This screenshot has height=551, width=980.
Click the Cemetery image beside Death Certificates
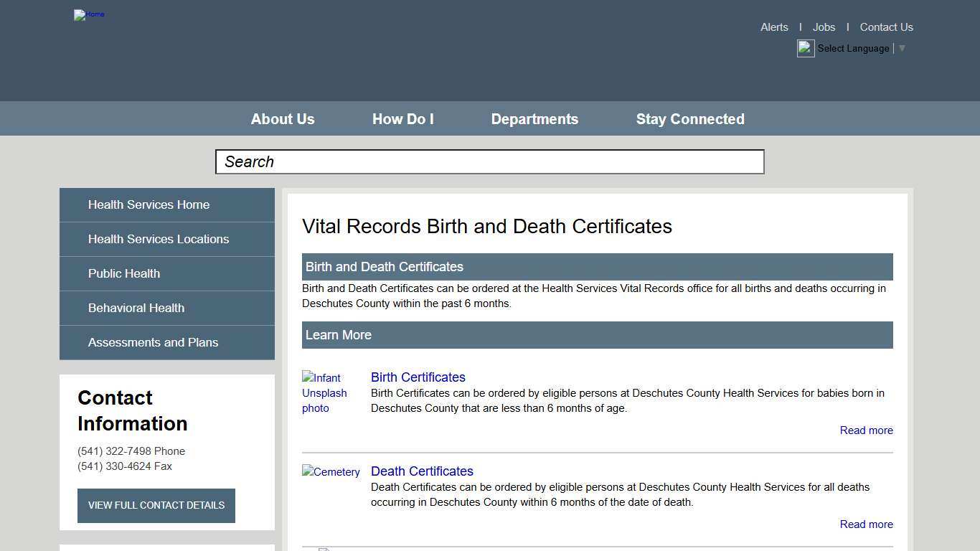pyautogui.click(x=331, y=472)
